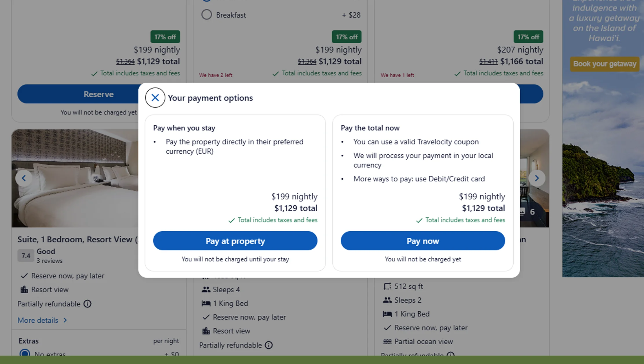Click the Pay at property button

pyautogui.click(x=235, y=241)
